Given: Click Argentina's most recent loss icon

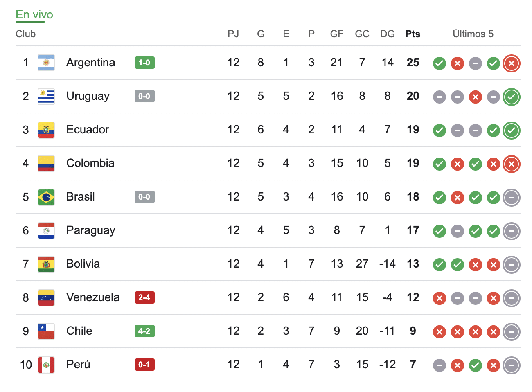Looking at the screenshot, I should [x=512, y=63].
